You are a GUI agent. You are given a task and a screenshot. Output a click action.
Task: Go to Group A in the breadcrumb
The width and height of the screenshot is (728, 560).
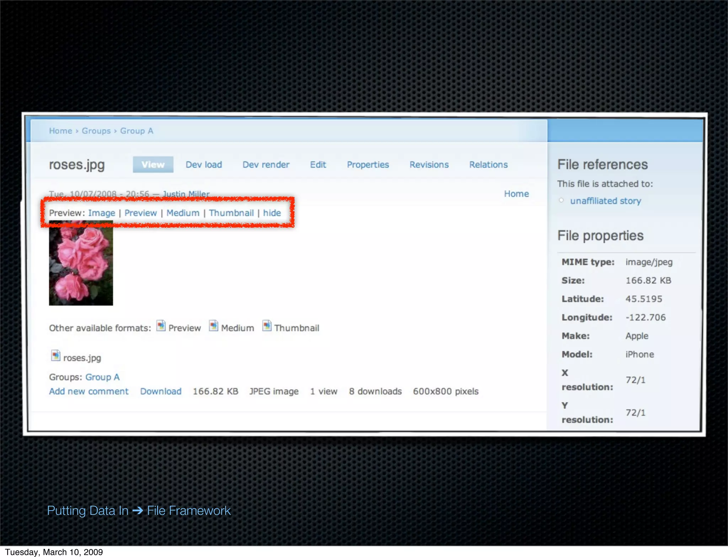pyautogui.click(x=136, y=131)
